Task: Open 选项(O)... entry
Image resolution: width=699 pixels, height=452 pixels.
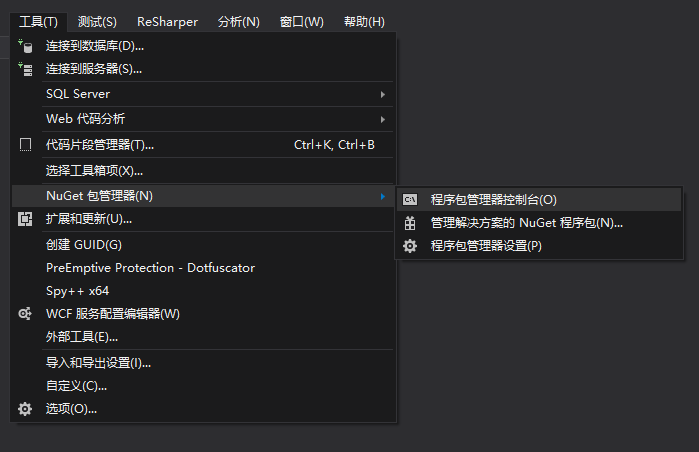Action: 203,409
